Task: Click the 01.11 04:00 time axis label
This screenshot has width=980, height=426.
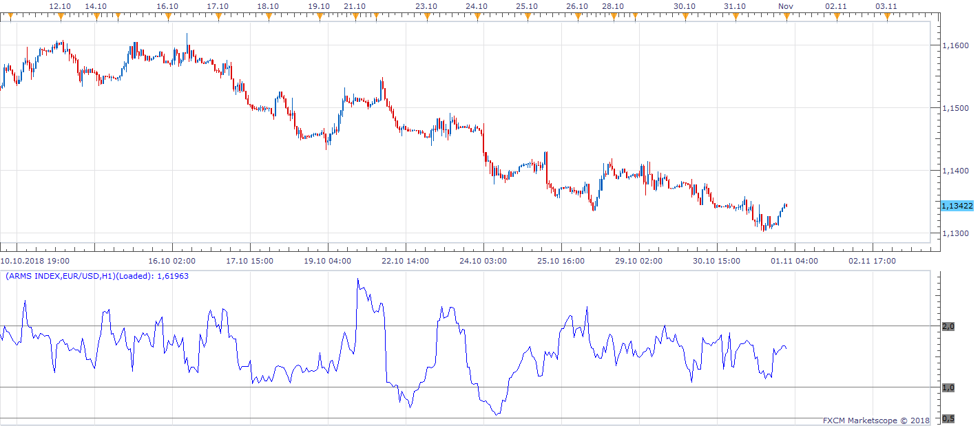Action: pyautogui.click(x=795, y=261)
